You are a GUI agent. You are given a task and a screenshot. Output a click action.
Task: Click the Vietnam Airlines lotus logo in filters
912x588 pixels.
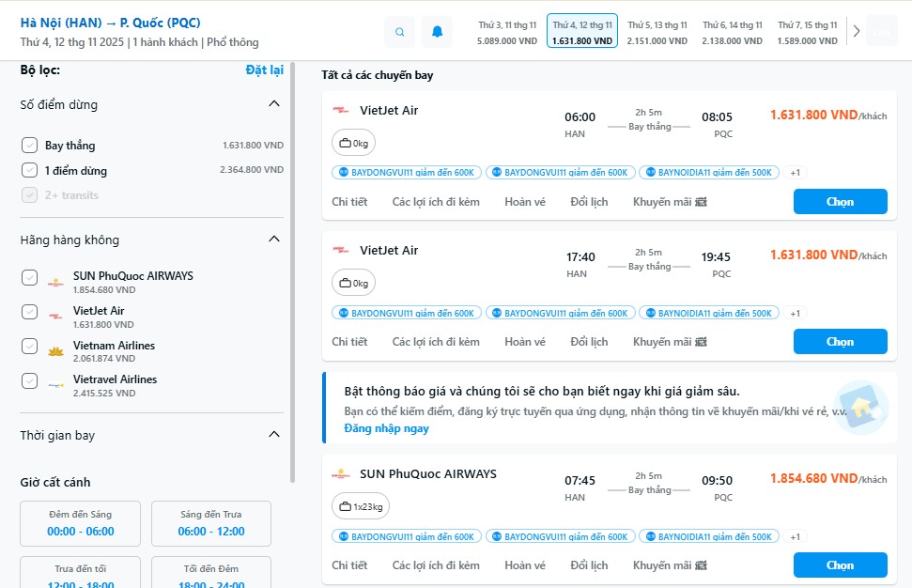[x=55, y=351]
